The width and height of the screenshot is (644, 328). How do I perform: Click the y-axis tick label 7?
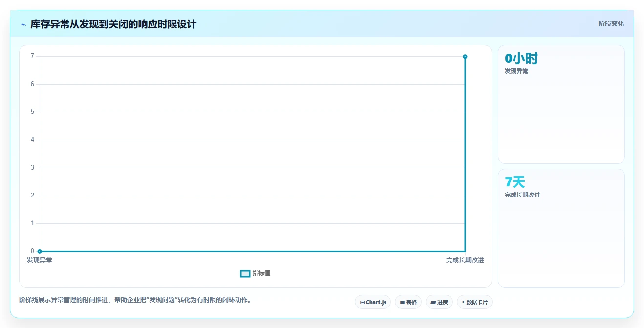click(x=32, y=56)
